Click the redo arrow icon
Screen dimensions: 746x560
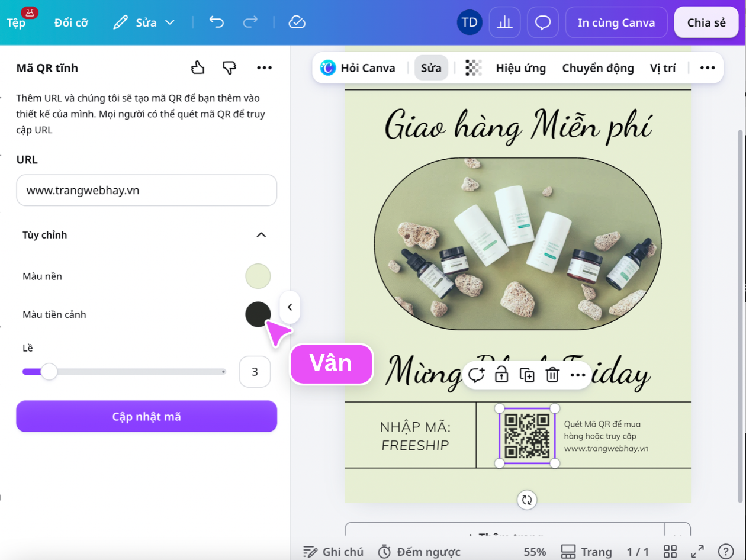point(250,22)
